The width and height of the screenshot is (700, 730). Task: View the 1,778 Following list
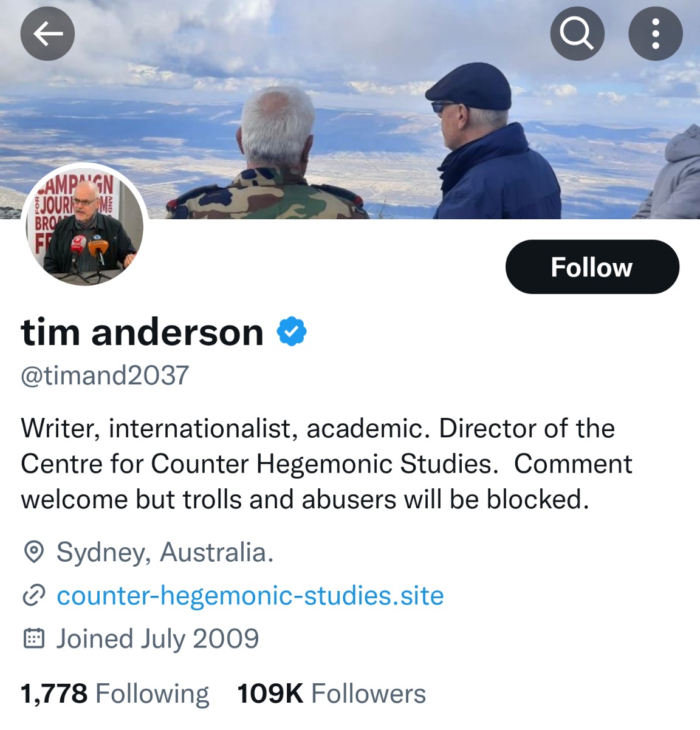pos(115,694)
